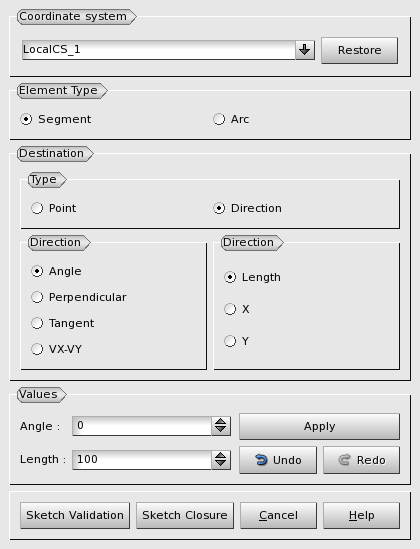Select the VX-VY direction option

(x=56, y=349)
